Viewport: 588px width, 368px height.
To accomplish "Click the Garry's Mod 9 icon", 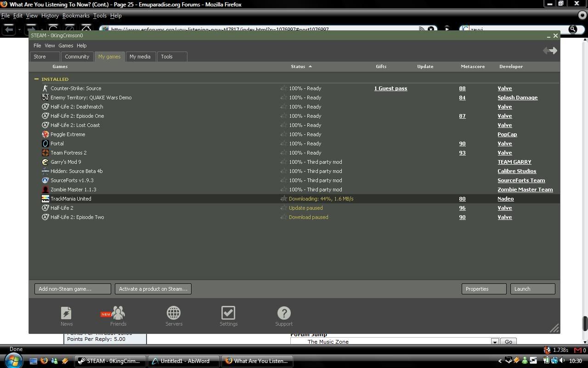I will point(45,162).
